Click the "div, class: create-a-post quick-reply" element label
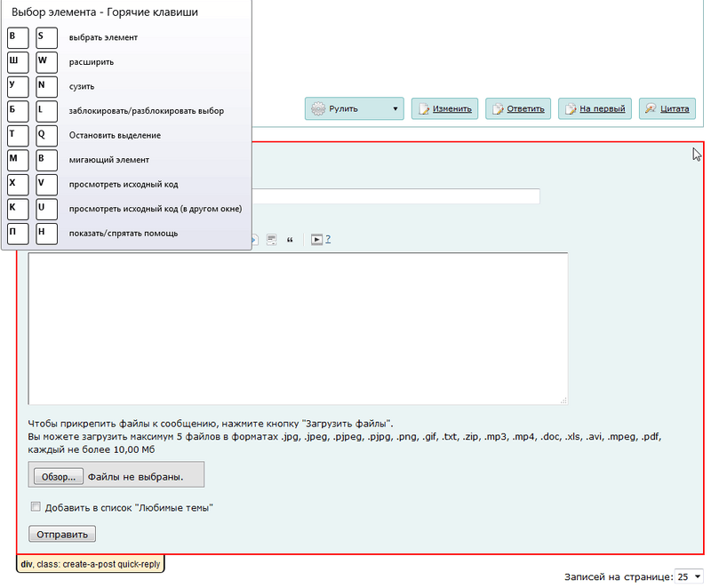The height and width of the screenshot is (588, 711). [91, 564]
